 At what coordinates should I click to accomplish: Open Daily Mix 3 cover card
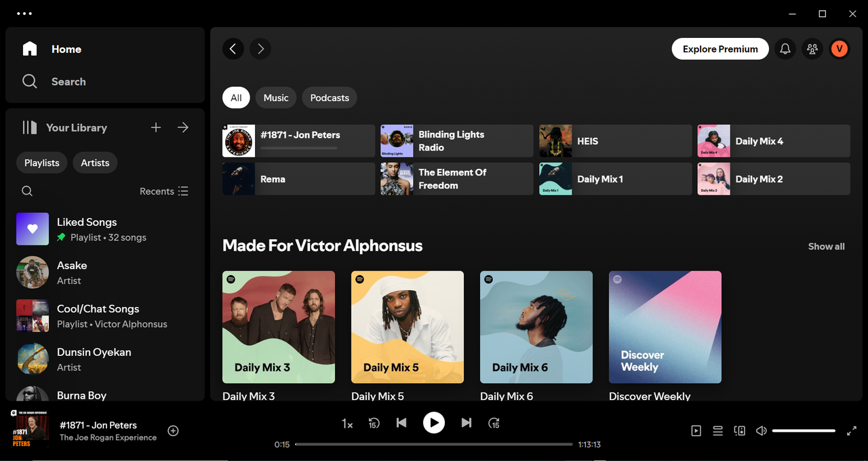tap(279, 327)
